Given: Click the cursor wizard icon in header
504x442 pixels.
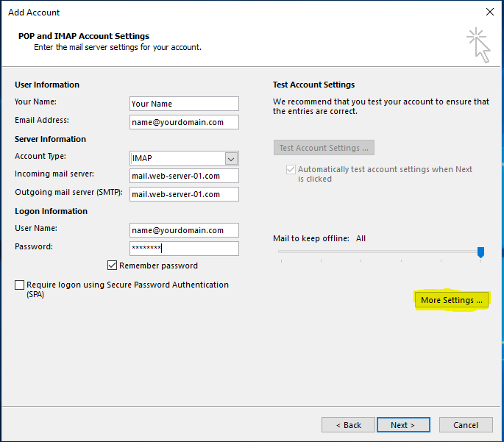Looking at the screenshot, I should coord(478,44).
